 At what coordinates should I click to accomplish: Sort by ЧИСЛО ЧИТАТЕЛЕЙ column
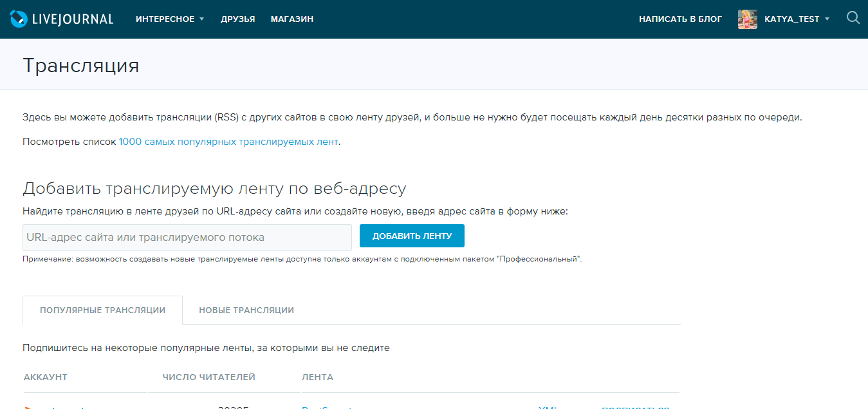click(x=209, y=376)
